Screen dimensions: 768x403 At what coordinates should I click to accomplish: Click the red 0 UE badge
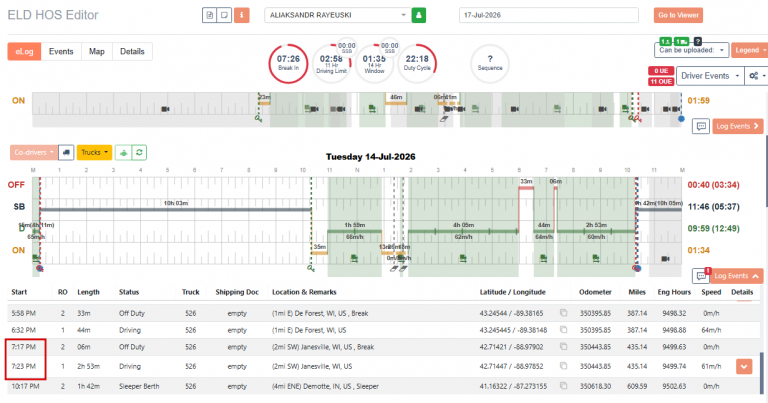661,71
